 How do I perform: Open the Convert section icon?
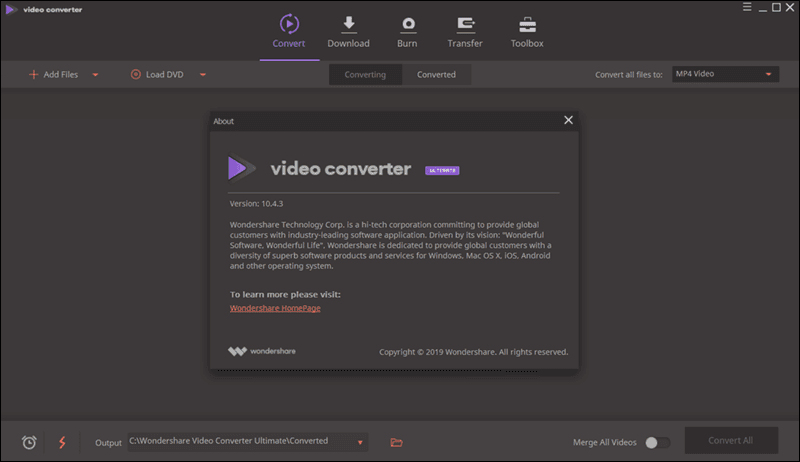[x=289, y=24]
